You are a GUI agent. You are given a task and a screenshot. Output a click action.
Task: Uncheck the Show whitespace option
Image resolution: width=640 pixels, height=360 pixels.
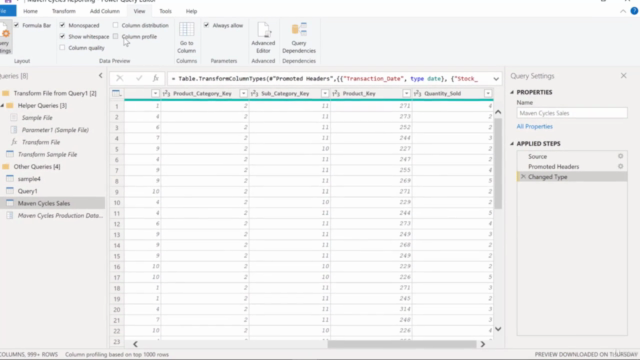(x=62, y=36)
